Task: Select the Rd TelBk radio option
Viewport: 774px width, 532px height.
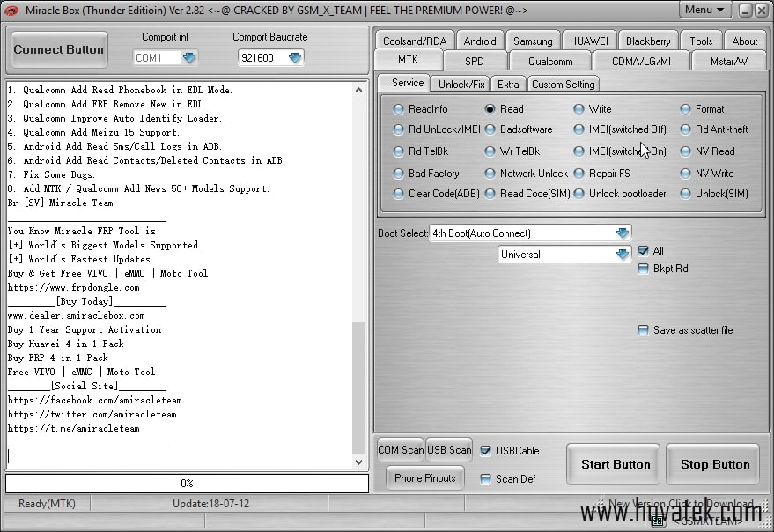Action: [x=398, y=151]
